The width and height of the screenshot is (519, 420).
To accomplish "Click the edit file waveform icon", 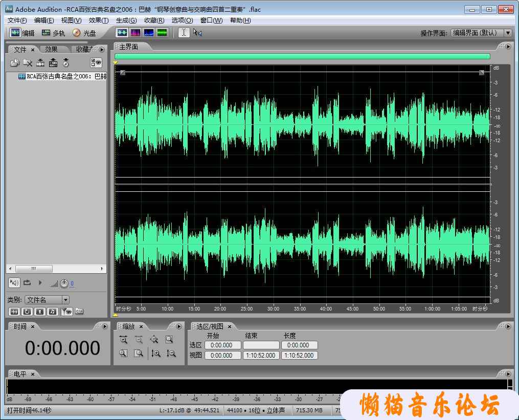I will click(x=40, y=62).
